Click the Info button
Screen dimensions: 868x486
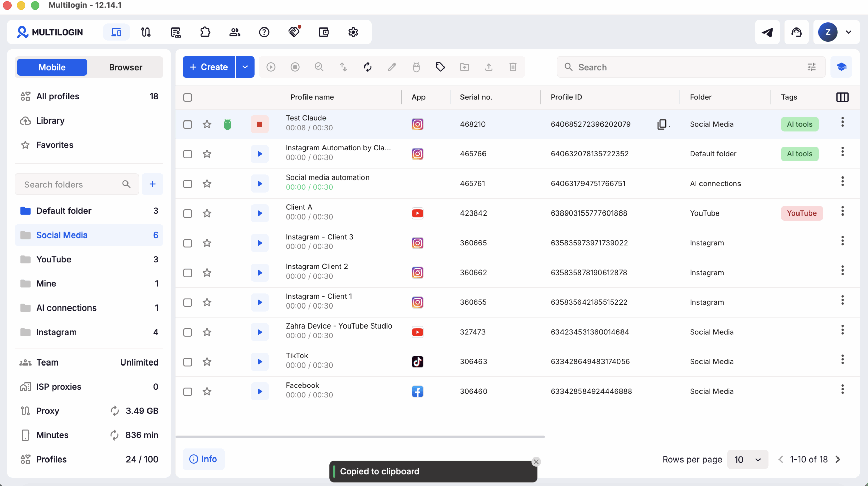pyautogui.click(x=203, y=459)
